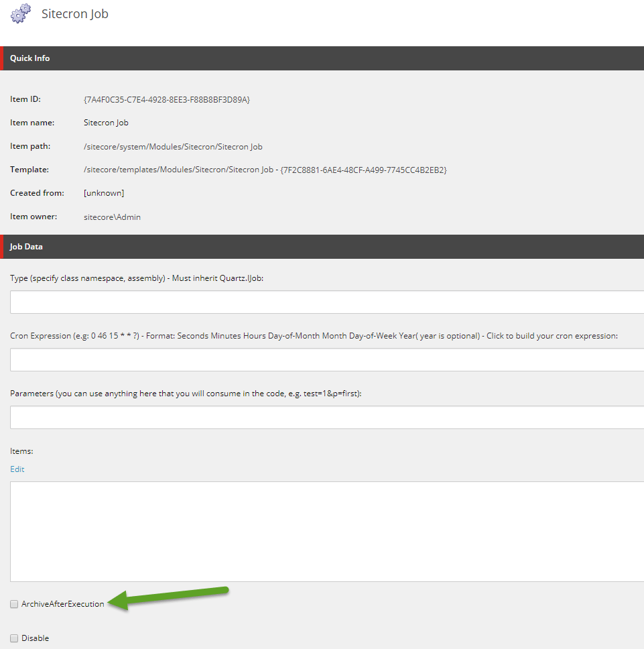Open the Items Edit link
644x649 pixels.
[17, 469]
